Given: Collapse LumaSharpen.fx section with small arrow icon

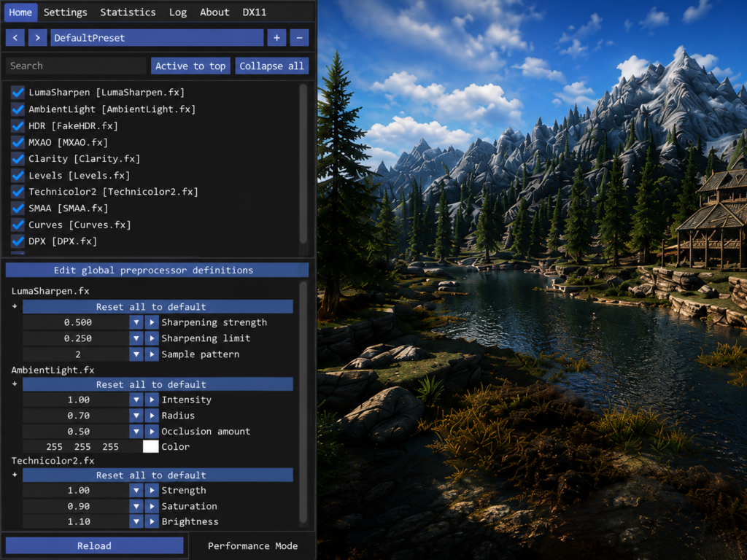Looking at the screenshot, I should coord(15,306).
